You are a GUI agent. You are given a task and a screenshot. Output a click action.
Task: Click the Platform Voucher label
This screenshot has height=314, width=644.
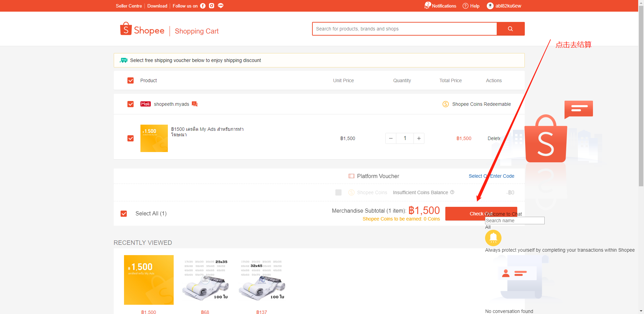click(x=378, y=176)
